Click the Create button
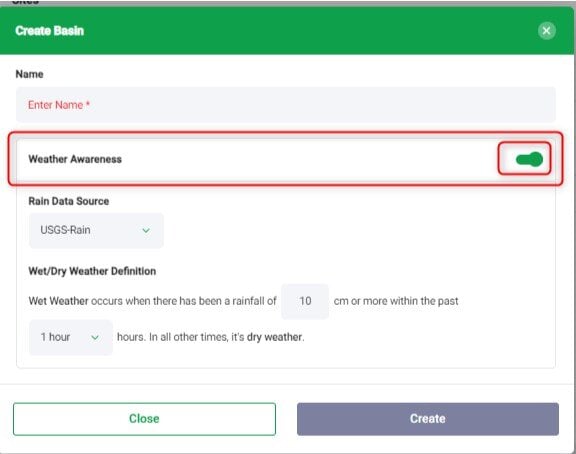576x454 pixels. [428, 419]
